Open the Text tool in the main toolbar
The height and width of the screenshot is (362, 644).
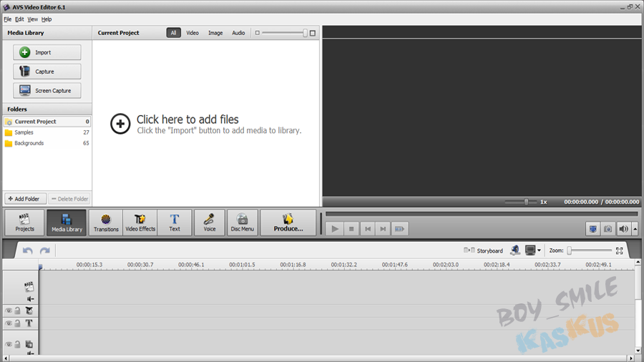tap(175, 222)
